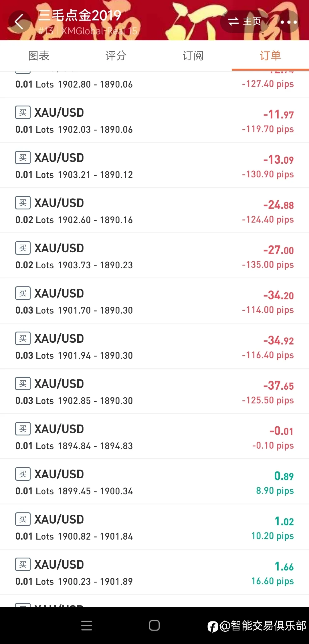309x644 pixels.
Task: Open the order with 0.89 profit
Action: (154, 481)
